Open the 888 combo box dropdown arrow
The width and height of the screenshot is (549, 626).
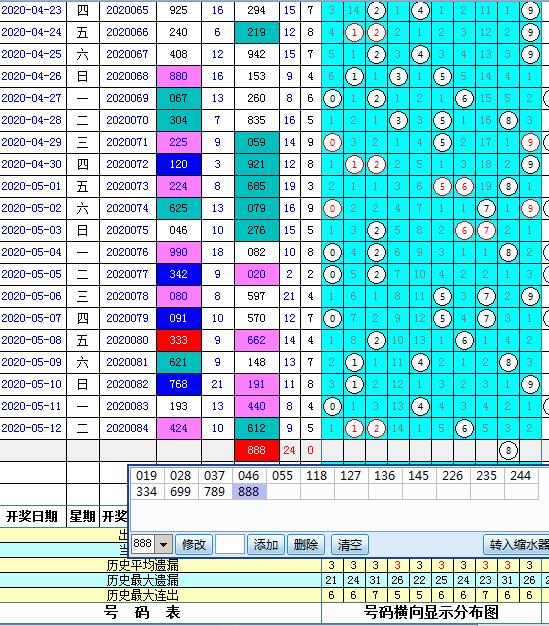point(163,544)
